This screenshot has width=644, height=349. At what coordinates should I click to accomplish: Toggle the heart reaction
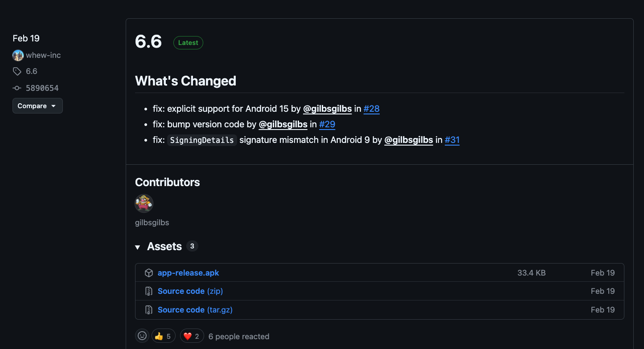point(192,336)
